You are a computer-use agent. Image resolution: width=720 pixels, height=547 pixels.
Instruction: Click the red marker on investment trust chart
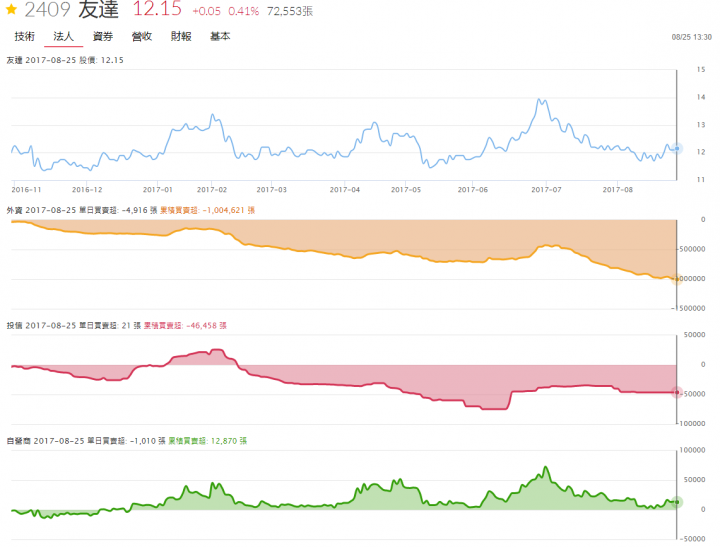coord(676,392)
